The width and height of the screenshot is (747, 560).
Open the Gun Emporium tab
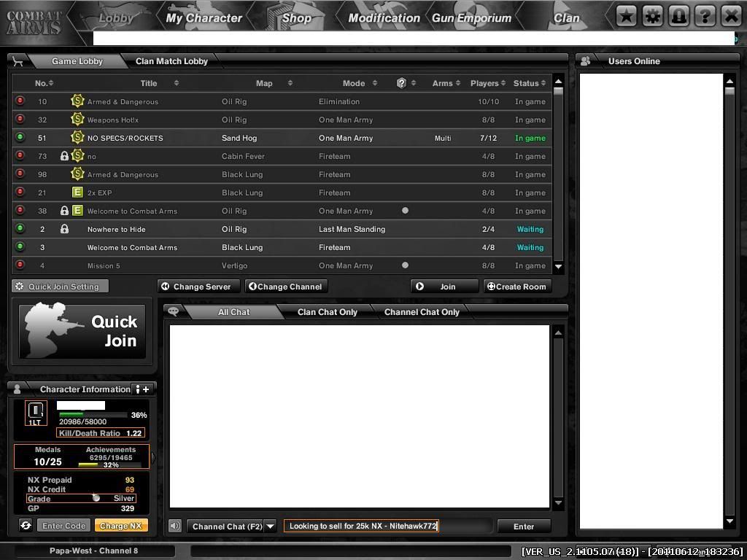tap(472, 18)
